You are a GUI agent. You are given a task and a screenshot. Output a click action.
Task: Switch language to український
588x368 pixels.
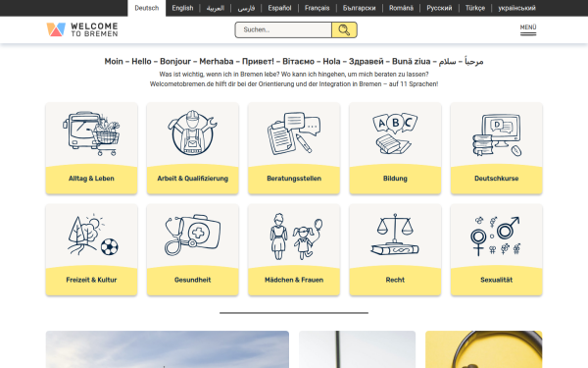[516, 8]
